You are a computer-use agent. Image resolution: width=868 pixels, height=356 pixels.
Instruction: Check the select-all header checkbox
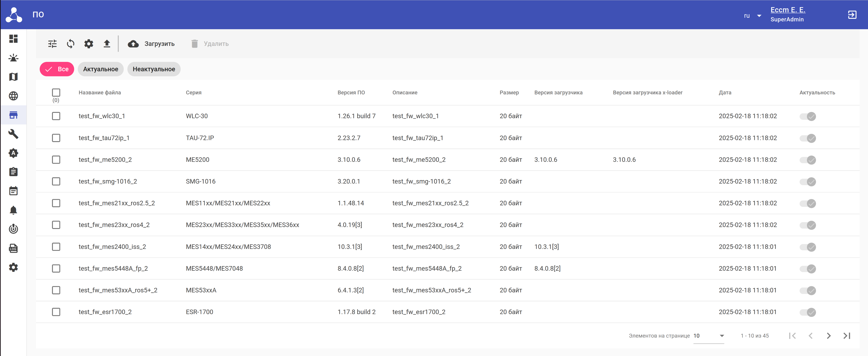56,92
